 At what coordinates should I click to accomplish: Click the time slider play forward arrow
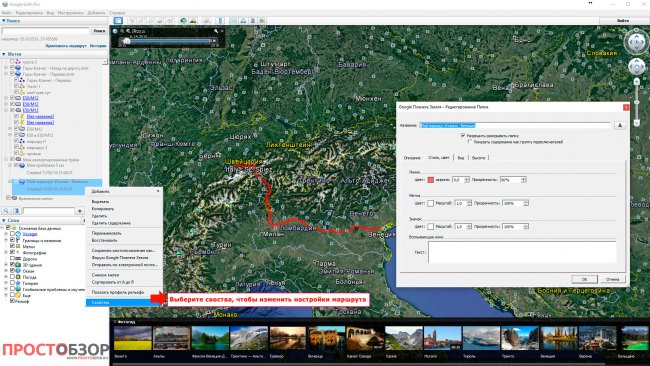pyautogui.click(x=214, y=41)
